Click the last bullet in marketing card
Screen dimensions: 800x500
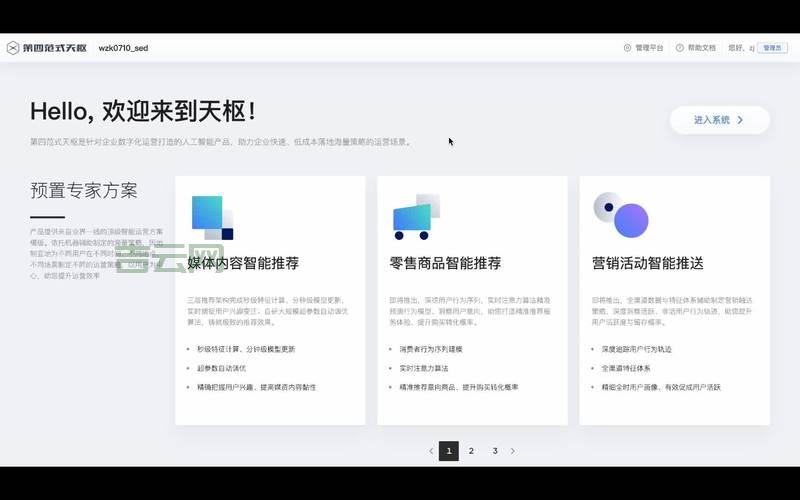click(661, 387)
